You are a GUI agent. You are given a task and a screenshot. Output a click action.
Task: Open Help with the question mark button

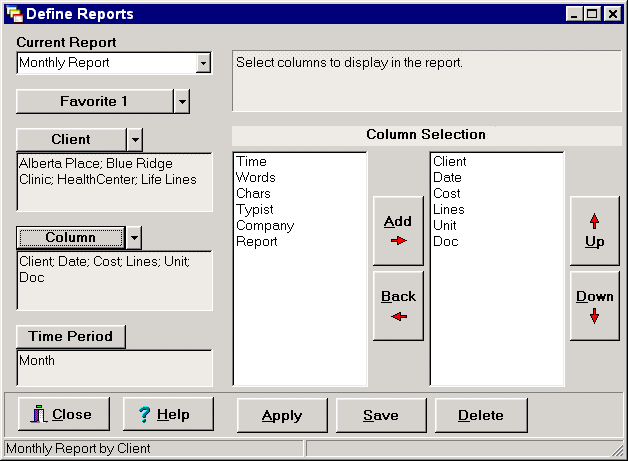tap(167, 414)
